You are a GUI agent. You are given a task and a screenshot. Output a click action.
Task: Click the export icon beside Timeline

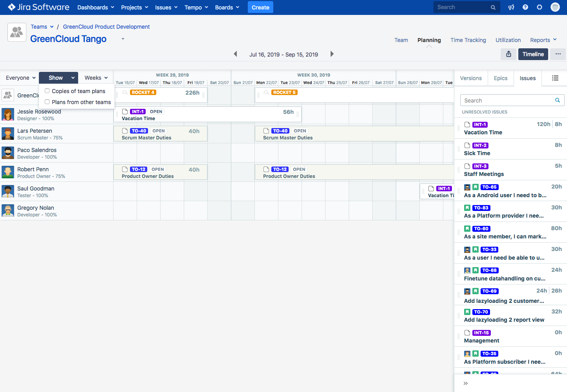click(508, 54)
